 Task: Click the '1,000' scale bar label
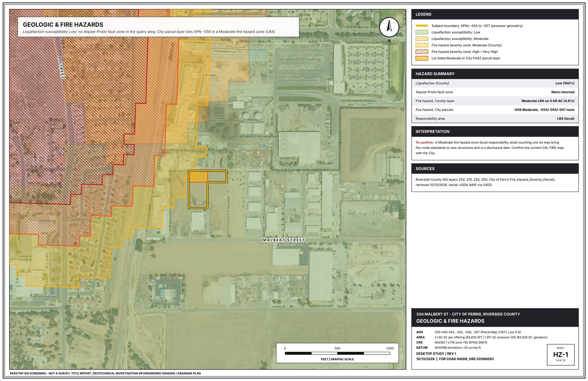pos(390,349)
